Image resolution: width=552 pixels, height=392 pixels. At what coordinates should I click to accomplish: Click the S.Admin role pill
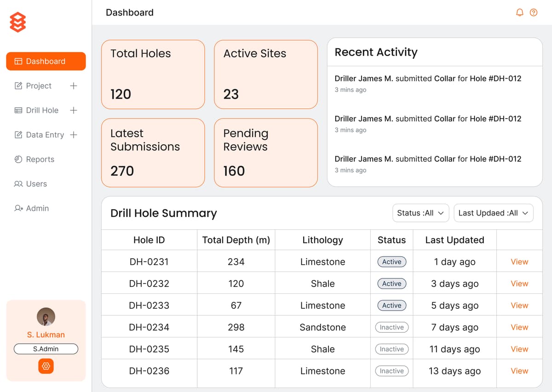pos(46,349)
